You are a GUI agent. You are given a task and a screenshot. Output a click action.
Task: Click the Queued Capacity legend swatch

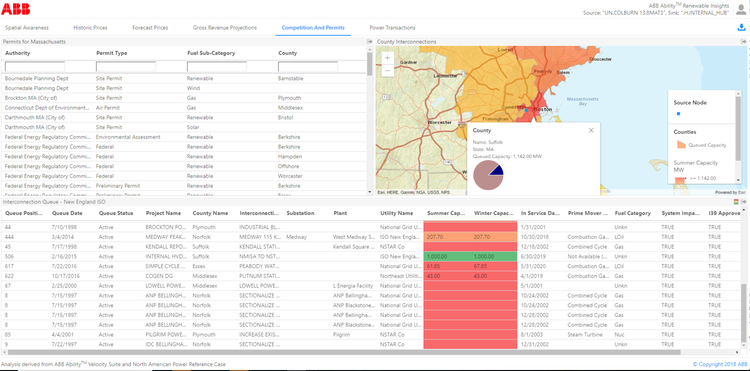[681, 144]
